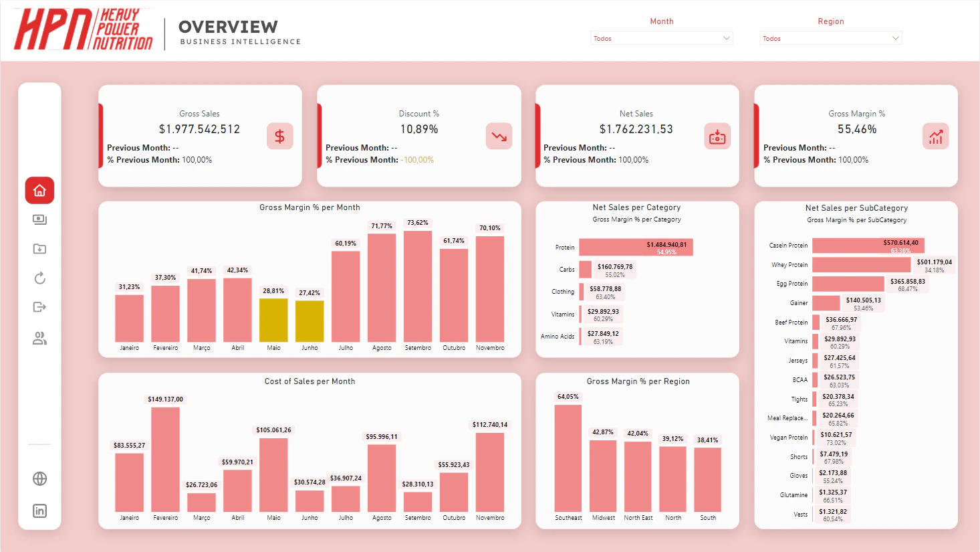Click the "Net Sales per Category" chart title
Viewport: 980px width, 552px height.
[636, 207]
